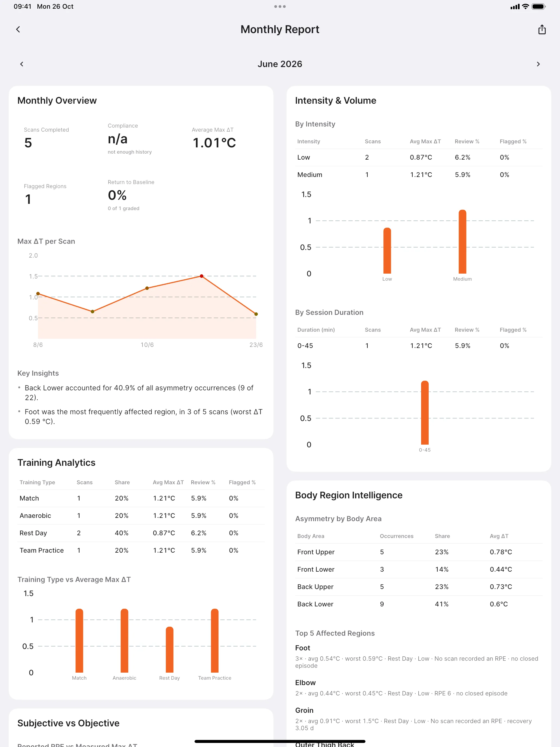Tap the three-dot multitasking indicator at the top

tap(280, 7)
